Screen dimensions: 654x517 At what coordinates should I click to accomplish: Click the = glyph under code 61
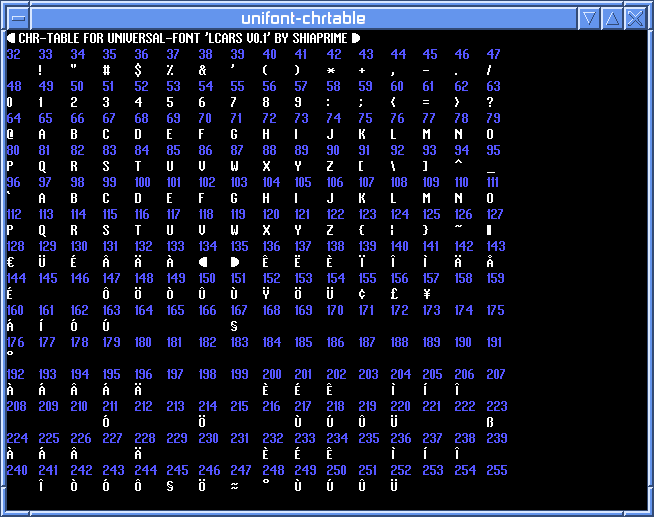coord(426,102)
